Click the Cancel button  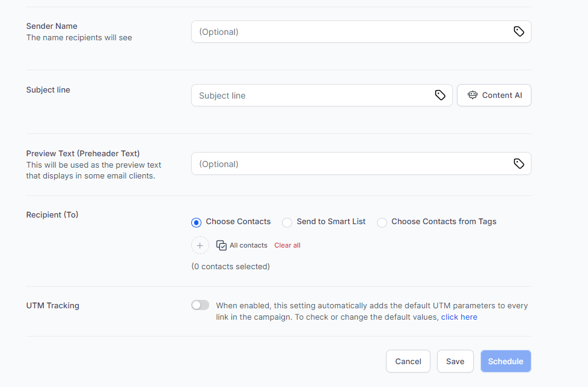coord(408,361)
